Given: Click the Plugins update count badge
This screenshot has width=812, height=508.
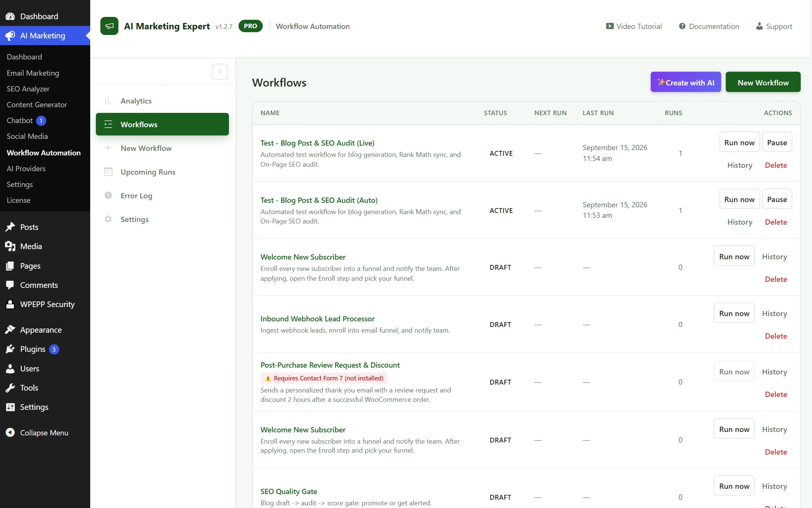Looking at the screenshot, I should click(54, 349).
